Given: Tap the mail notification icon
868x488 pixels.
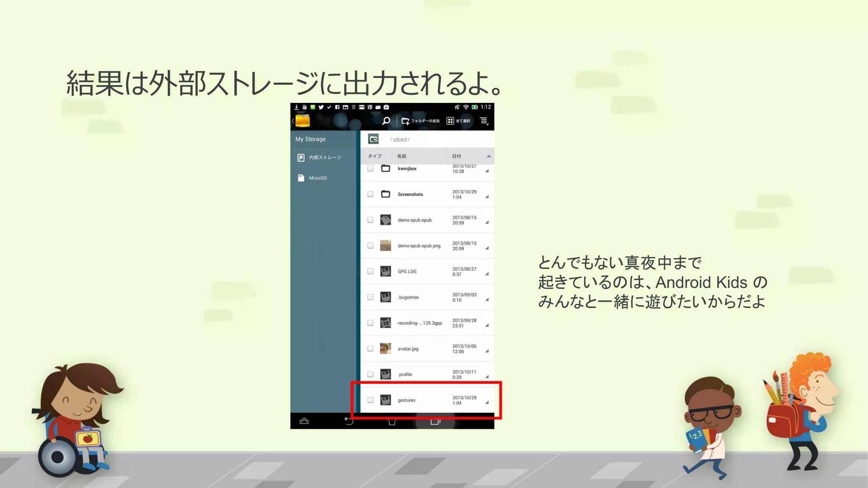Looking at the screenshot, I should tap(362, 107).
